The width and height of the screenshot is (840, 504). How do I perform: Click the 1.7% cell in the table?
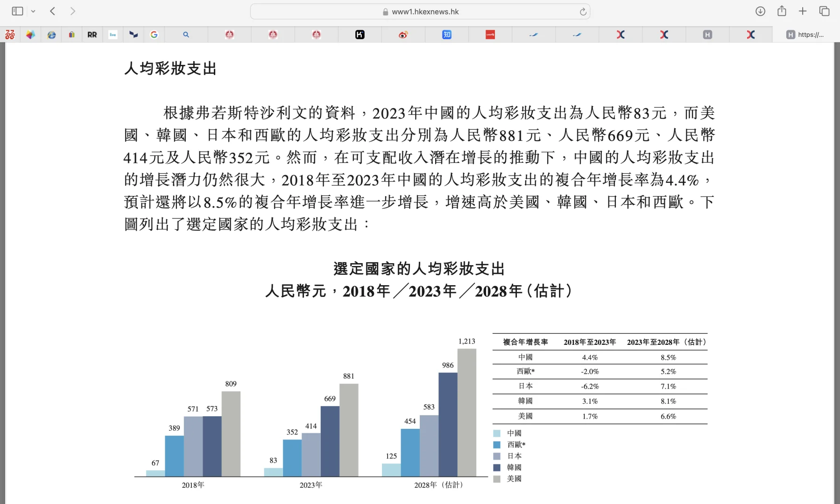590,416
